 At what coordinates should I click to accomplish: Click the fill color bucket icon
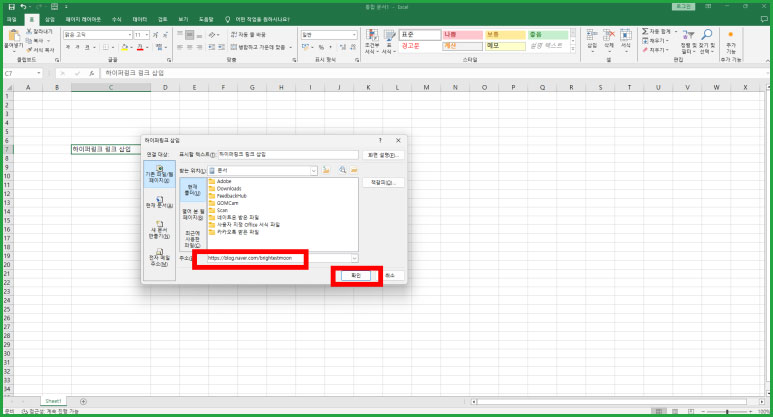tap(124, 47)
